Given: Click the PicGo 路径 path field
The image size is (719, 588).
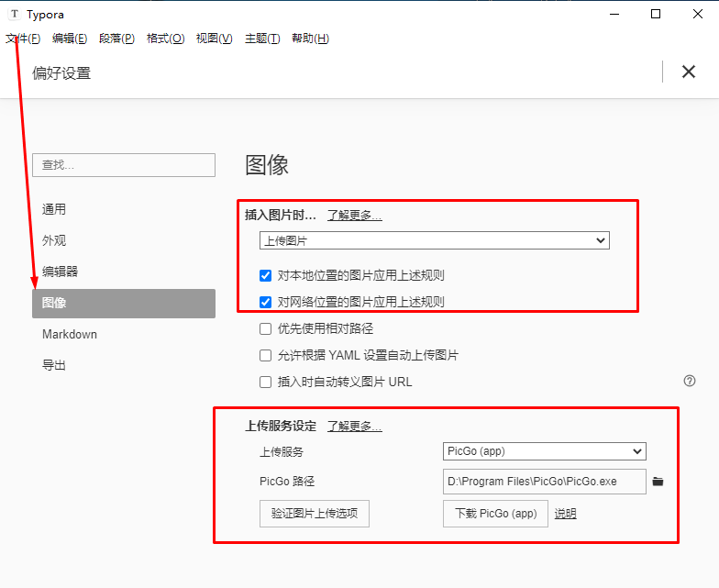Looking at the screenshot, I should pos(545,481).
